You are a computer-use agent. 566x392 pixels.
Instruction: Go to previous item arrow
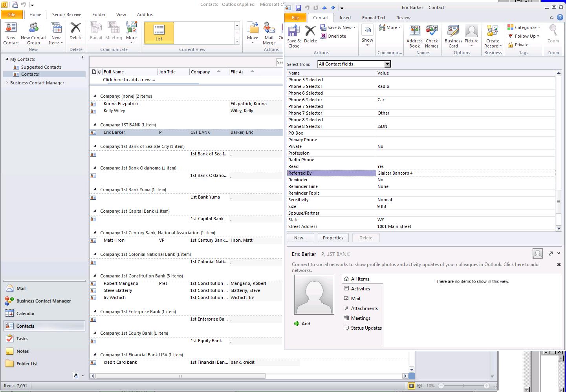(x=324, y=7)
